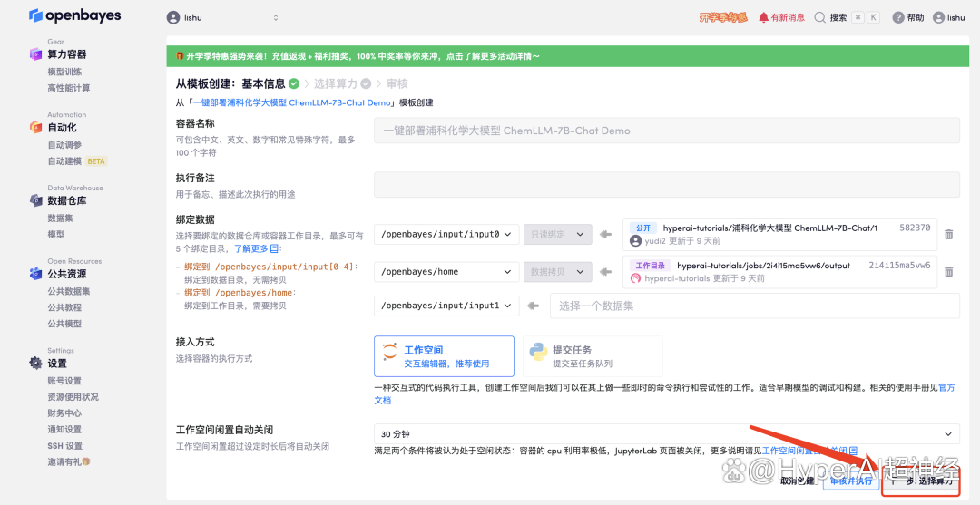The height and width of the screenshot is (505, 980).
Task: Delete the first bound dataset via trash icon
Action: (948, 234)
